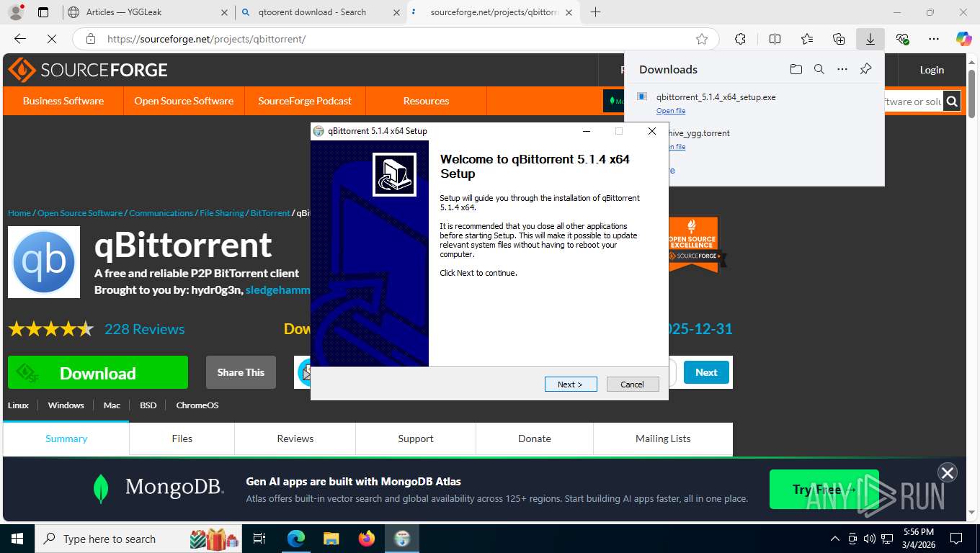Open Edge Settings and more menu
The height and width of the screenshot is (553, 980).
934,39
